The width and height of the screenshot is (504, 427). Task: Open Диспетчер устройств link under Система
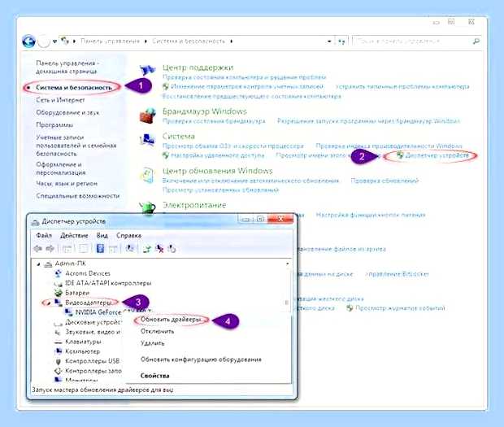[x=437, y=155]
